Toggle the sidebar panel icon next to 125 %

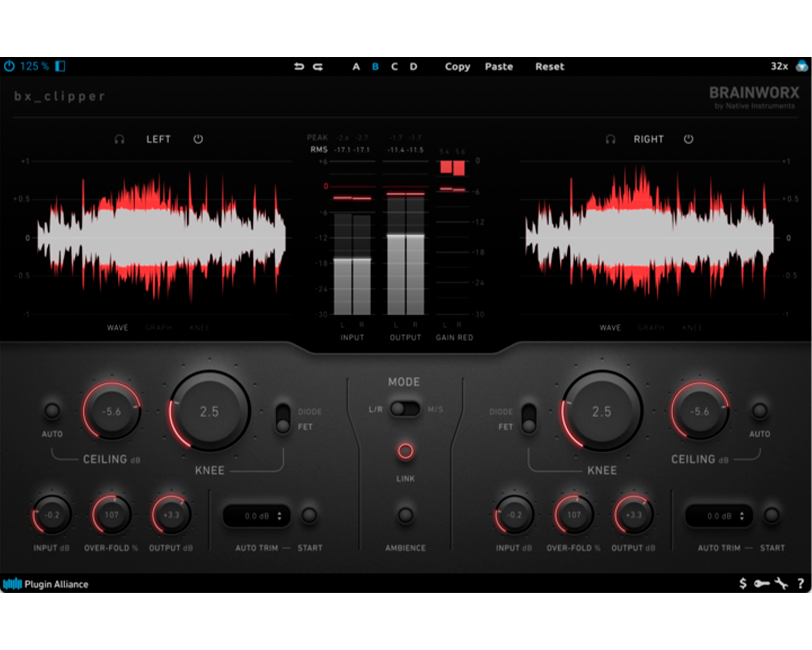click(60, 66)
